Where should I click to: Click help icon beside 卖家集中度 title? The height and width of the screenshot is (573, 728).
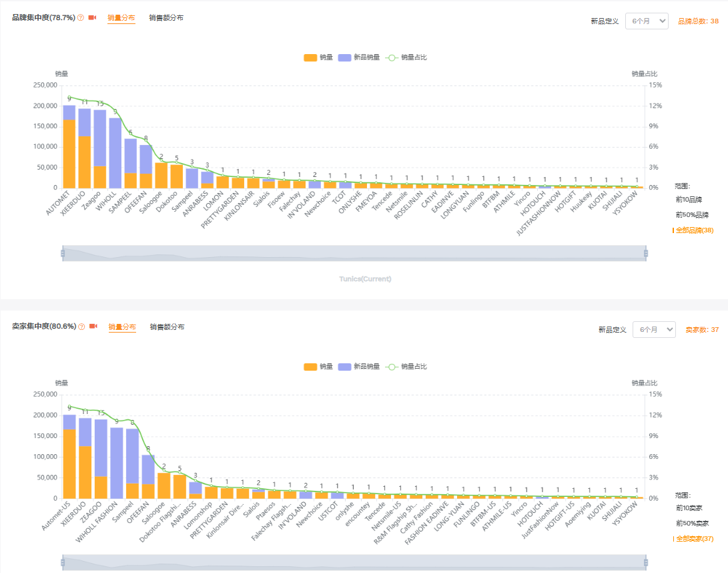click(x=82, y=327)
